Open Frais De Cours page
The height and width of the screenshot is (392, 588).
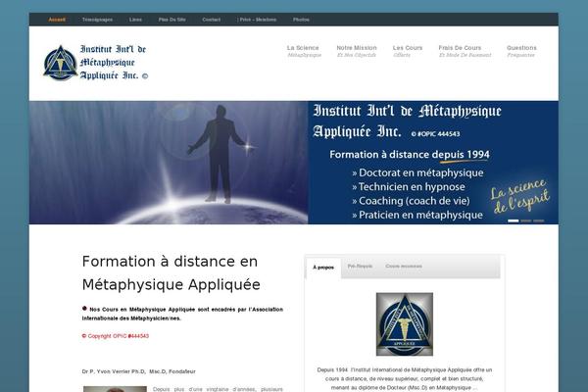pyautogui.click(x=465, y=51)
